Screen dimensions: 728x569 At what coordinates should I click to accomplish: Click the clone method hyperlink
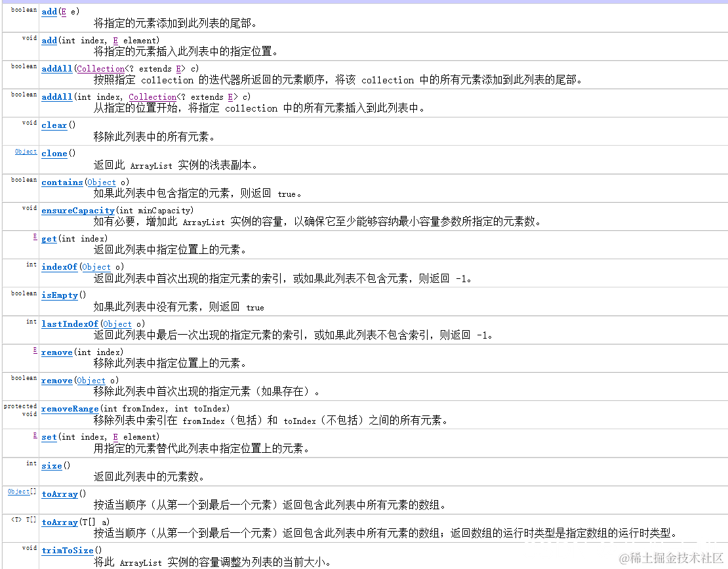[54, 153]
